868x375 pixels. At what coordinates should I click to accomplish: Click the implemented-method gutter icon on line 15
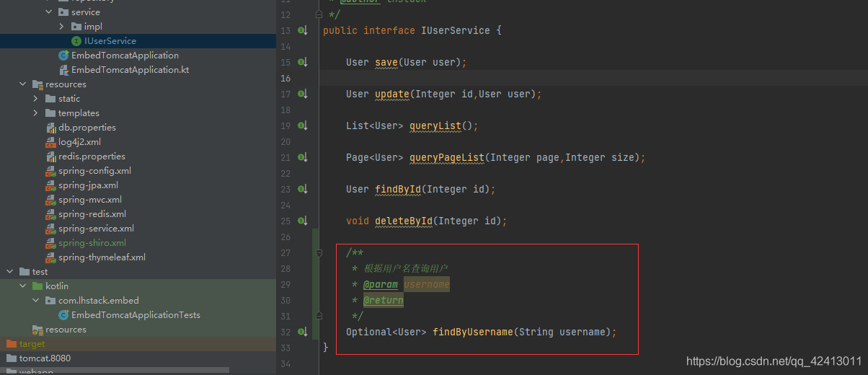coord(303,62)
